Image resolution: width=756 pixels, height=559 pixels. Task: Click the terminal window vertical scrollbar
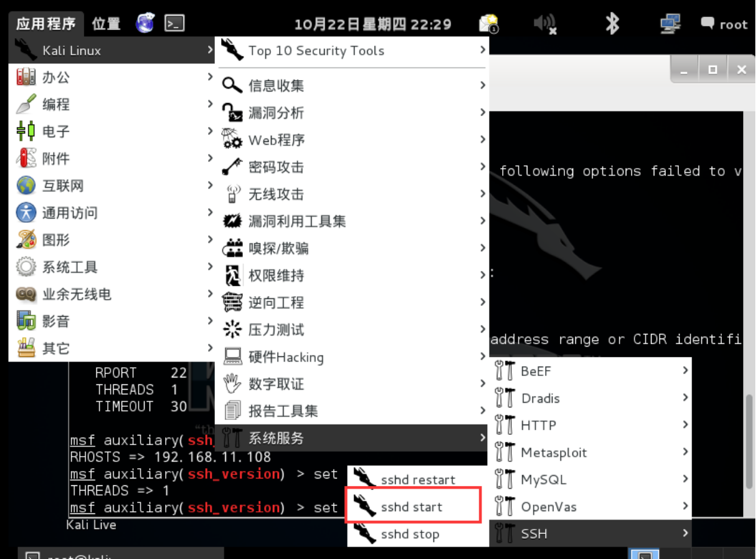pyautogui.click(x=749, y=442)
